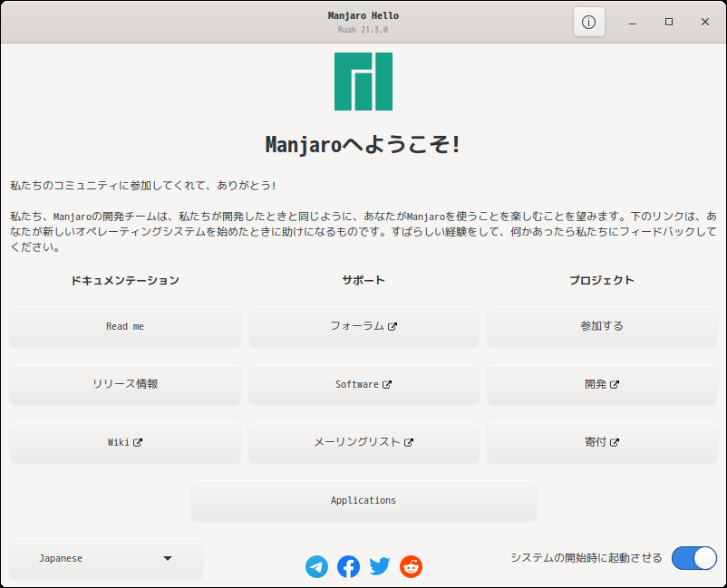This screenshot has width=727, height=588.
Task: Maximize the Manjaro Hello window
Action: (x=669, y=22)
